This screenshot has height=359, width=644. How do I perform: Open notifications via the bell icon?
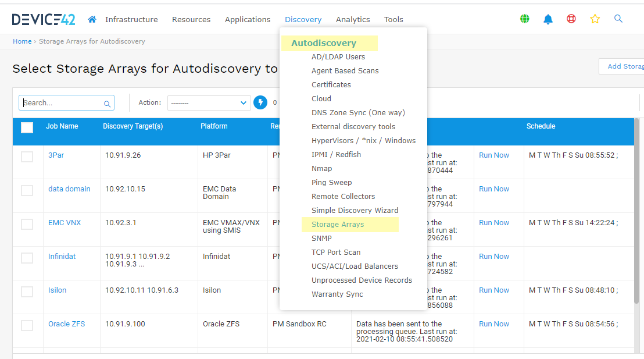pyautogui.click(x=548, y=19)
